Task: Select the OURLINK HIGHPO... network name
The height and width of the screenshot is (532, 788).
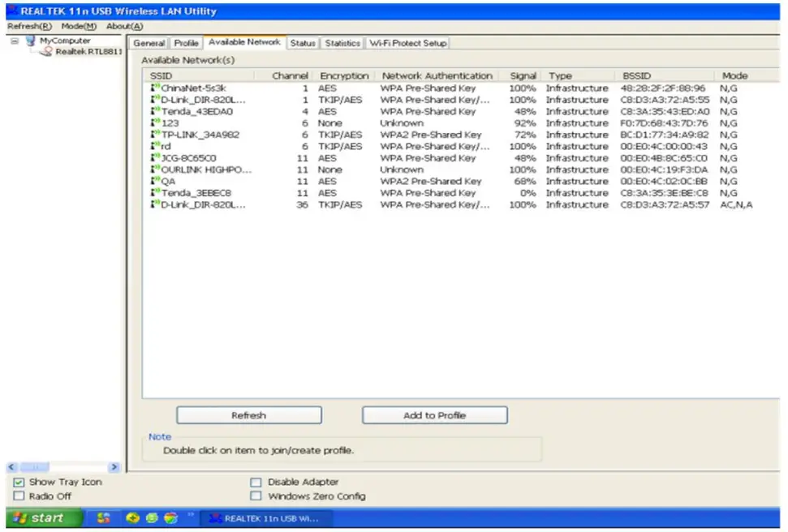Action: pos(206,169)
